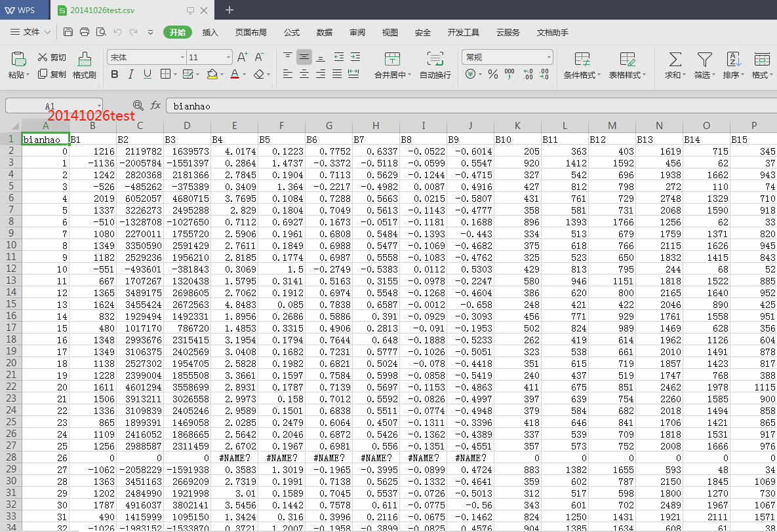Click the decrease indent icon
Image resolution: width=777 pixels, height=532 pixels.
pyautogui.click(x=339, y=57)
